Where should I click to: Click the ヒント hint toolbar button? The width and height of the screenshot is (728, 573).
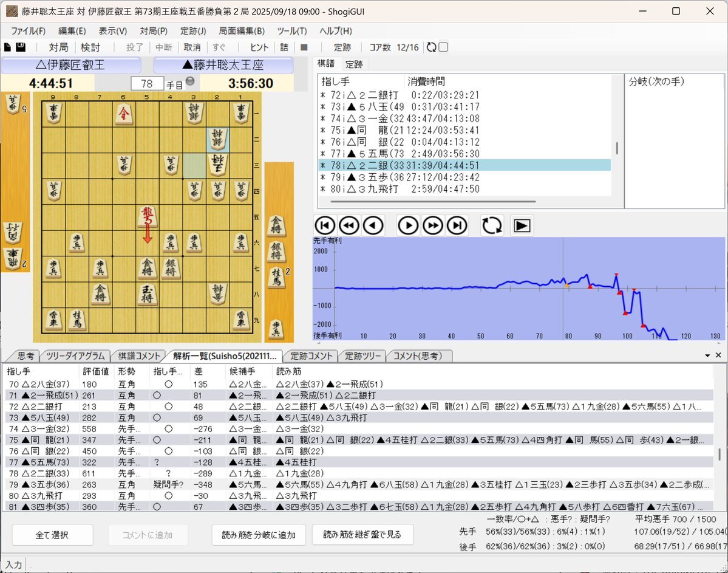(x=259, y=47)
